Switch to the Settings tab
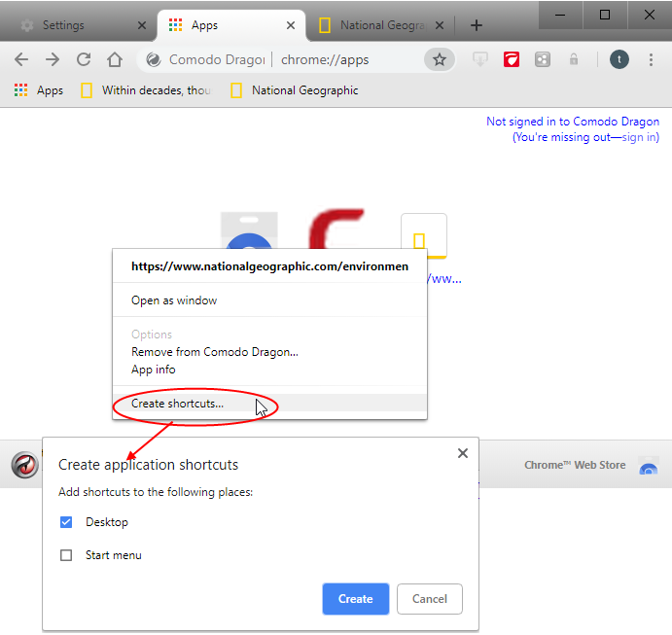 tap(82, 25)
